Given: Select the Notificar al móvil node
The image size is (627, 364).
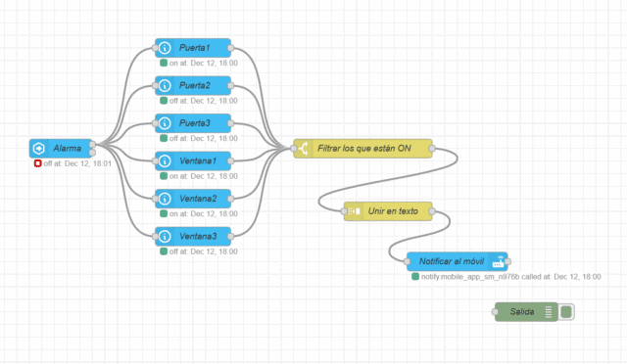Looking at the screenshot, I should pyautogui.click(x=458, y=261).
